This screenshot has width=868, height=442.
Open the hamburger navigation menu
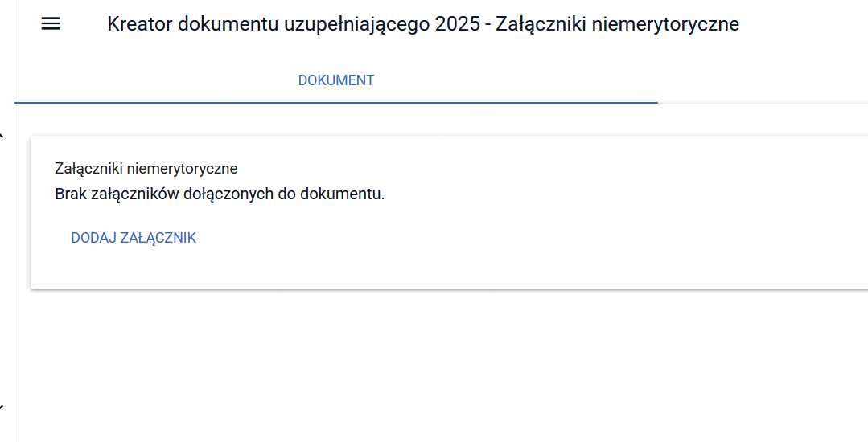51,24
